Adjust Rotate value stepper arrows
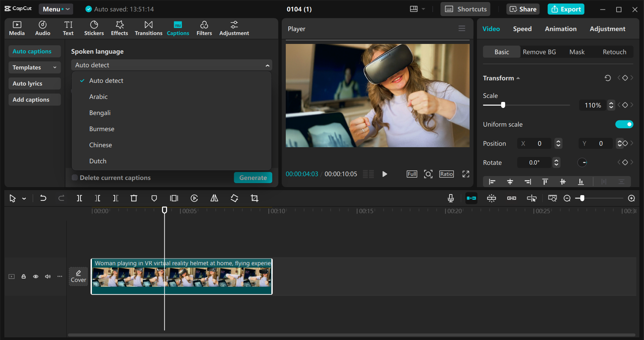 556,162
